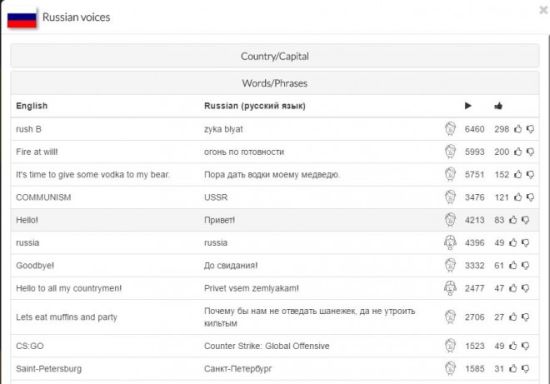Upvote the 'Goodbye!' phrase

click(x=513, y=265)
